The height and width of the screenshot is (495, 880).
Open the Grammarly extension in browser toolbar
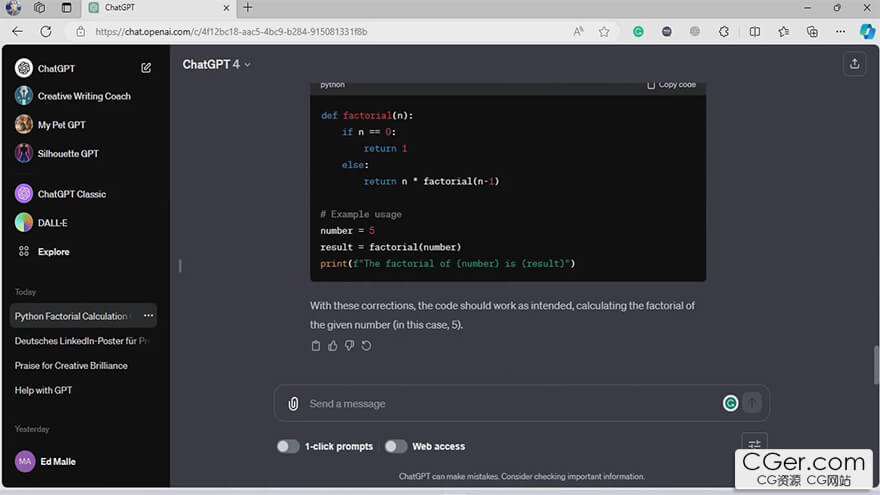[x=638, y=32]
